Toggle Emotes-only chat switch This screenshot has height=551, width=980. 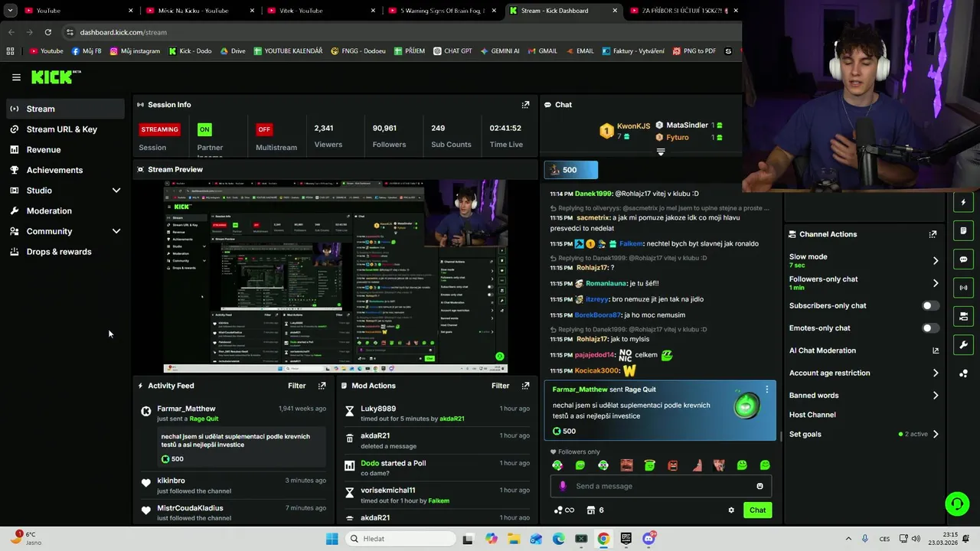point(930,328)
